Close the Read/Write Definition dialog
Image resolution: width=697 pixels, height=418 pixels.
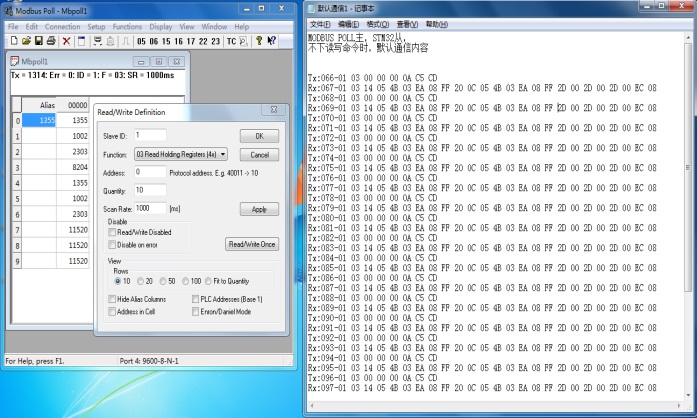tap(274, 109)
